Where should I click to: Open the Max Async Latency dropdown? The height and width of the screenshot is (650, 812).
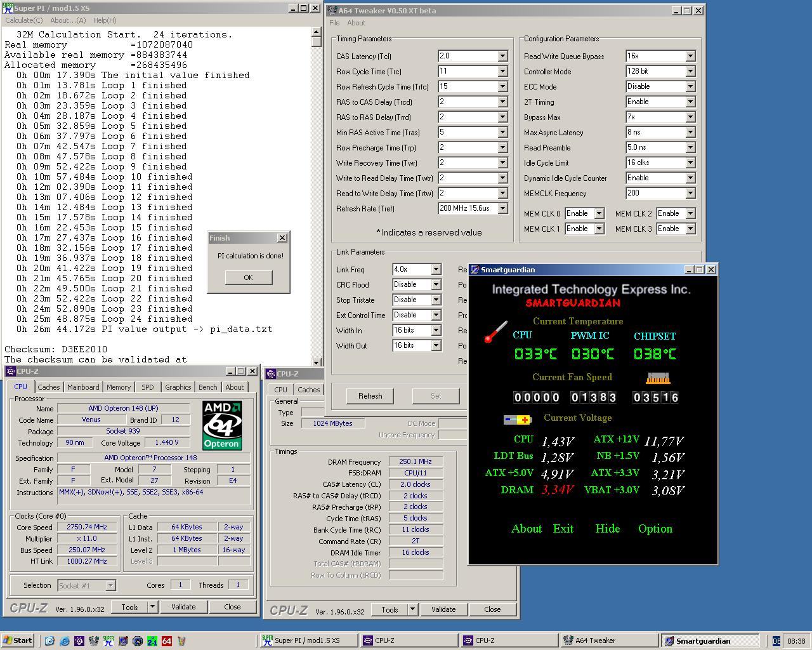[x=690, y=132]
